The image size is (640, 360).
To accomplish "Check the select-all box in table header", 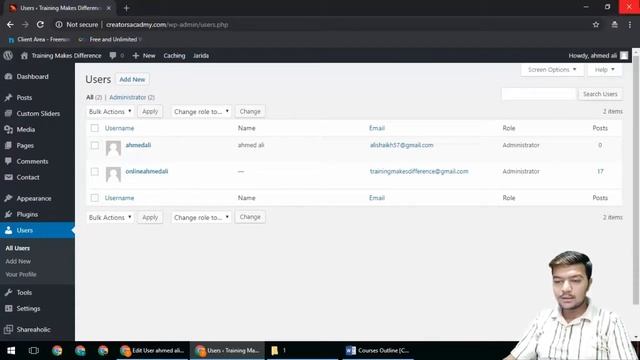I will [94, 128].
